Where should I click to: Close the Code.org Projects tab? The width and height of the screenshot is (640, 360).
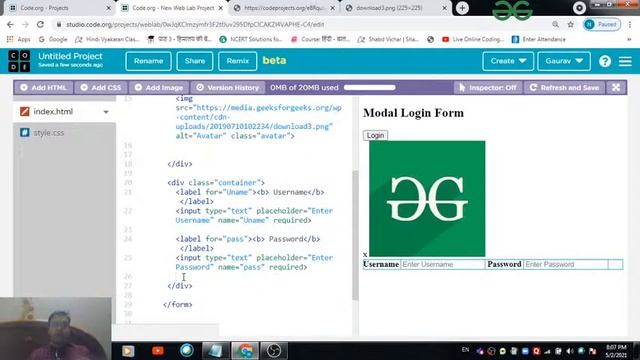(x=109, y=8)
